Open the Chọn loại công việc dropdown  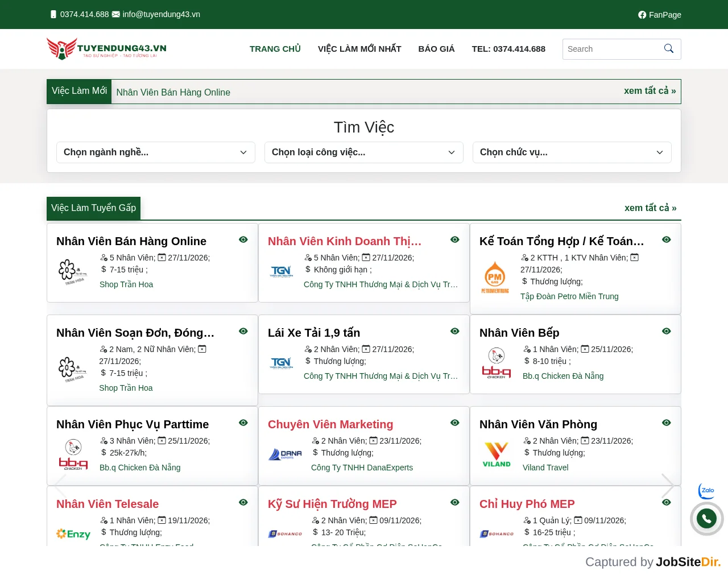click(364, 152)
